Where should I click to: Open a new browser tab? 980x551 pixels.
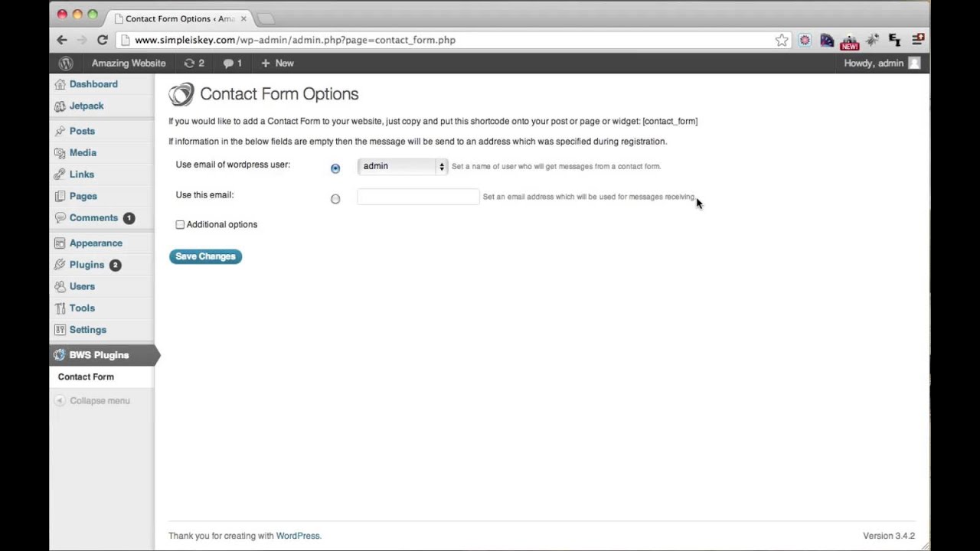(265, 18)
